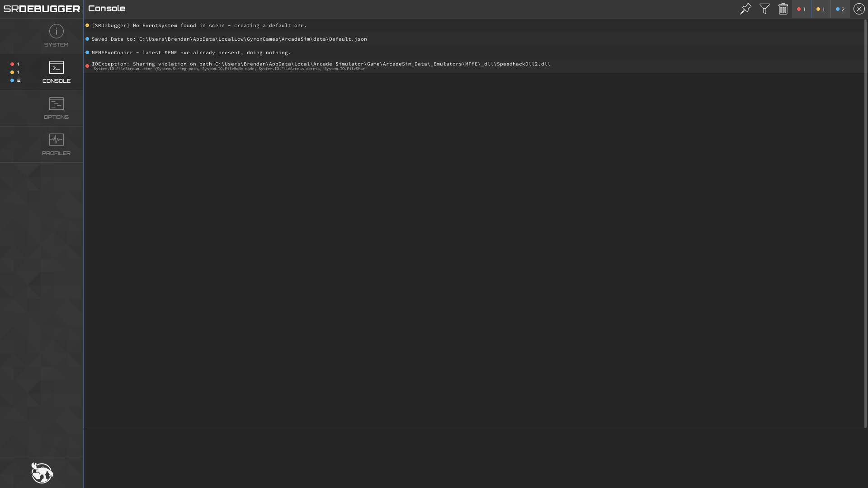
Task: Open the Options tab icon
Action: [56, 104]
